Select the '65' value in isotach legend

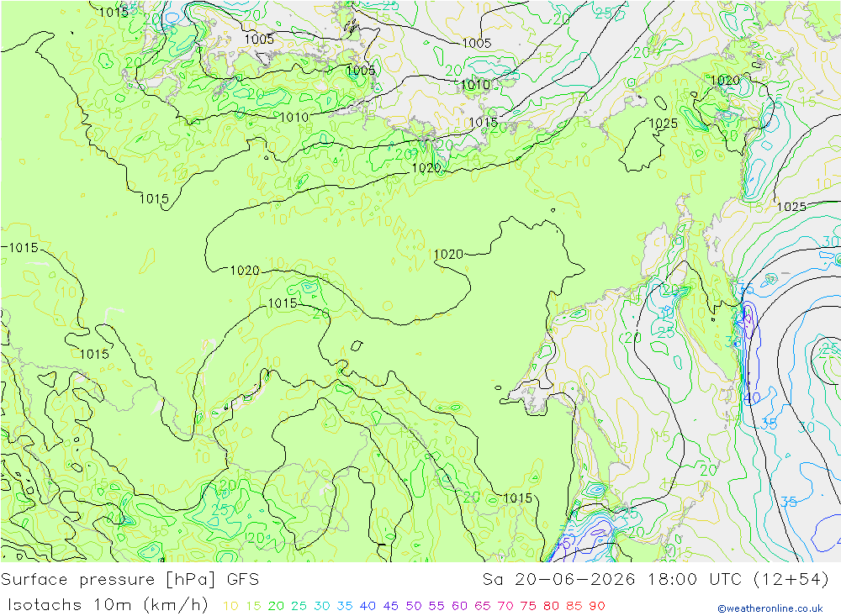[x=482, y=606]
